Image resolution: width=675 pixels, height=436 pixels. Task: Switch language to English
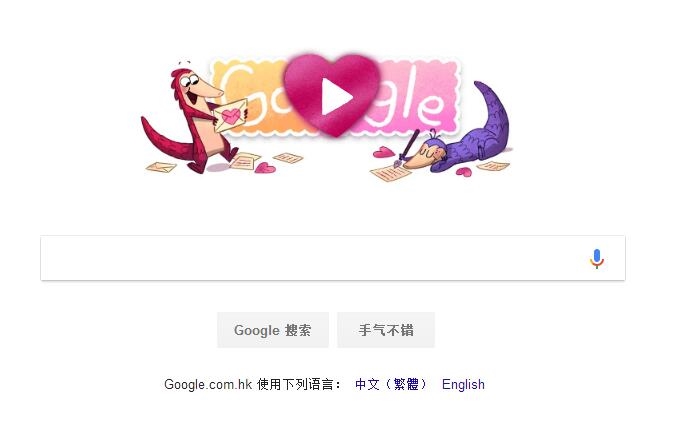[463, 384]
